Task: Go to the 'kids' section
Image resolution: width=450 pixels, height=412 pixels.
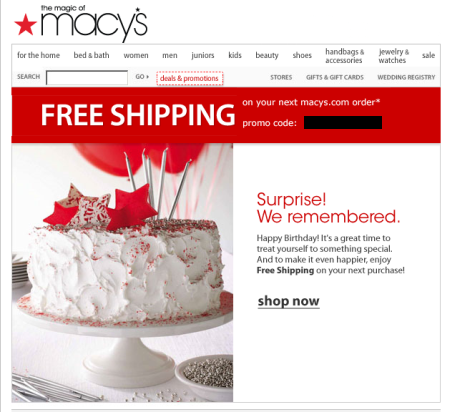Action: pyautogui.click(x=235, y=55)
